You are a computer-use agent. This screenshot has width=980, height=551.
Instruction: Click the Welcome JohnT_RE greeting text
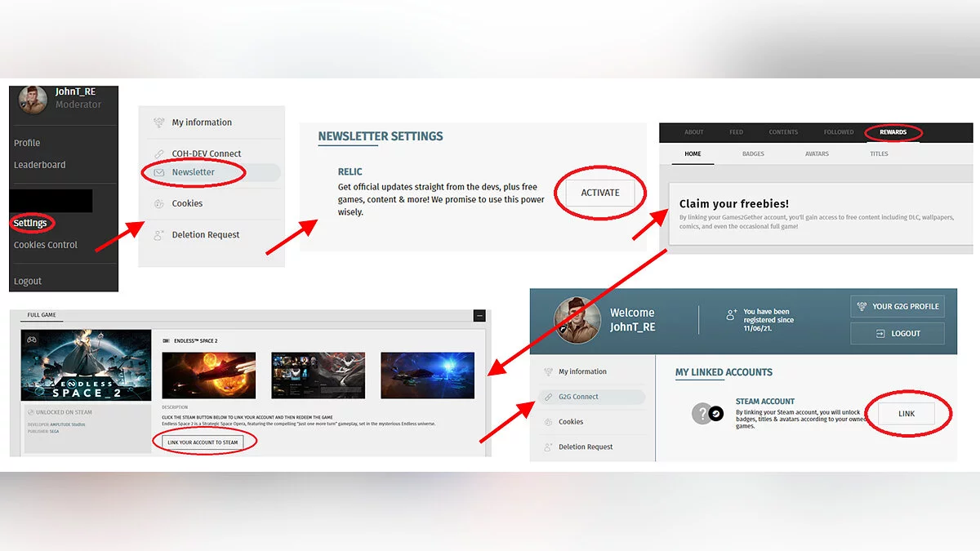tap(632, 319)
